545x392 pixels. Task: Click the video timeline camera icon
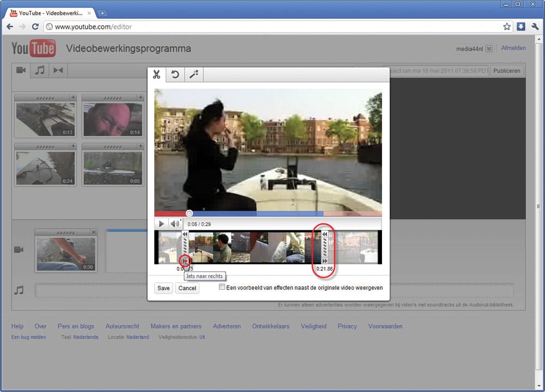tap(19, 250)
